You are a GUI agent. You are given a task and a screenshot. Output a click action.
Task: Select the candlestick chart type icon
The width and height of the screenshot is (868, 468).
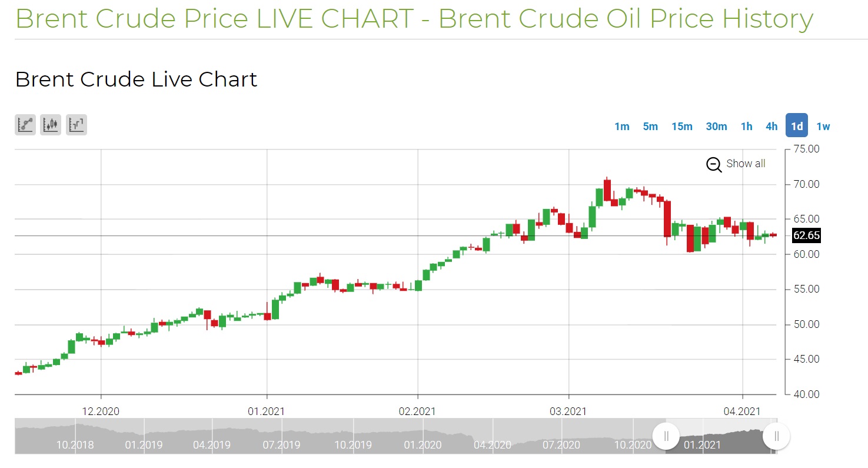pos(51,124)
